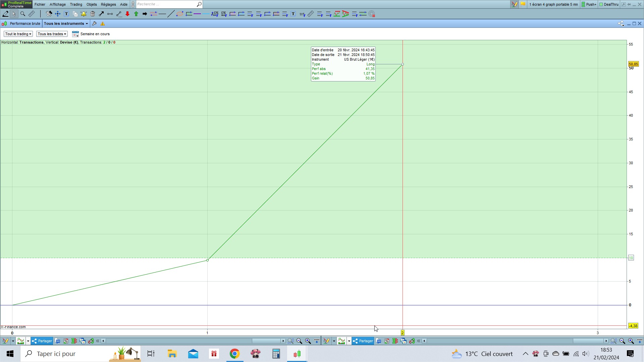The width and height of the screenshot is (644, 362).
Task: Open the Trading menu
Action: pos(76,4)
